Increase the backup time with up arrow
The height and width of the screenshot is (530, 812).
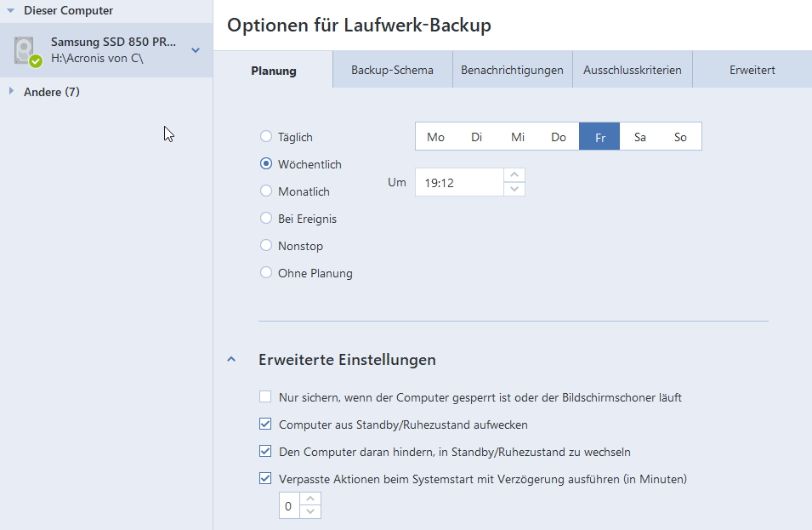(x=514, y=175)
